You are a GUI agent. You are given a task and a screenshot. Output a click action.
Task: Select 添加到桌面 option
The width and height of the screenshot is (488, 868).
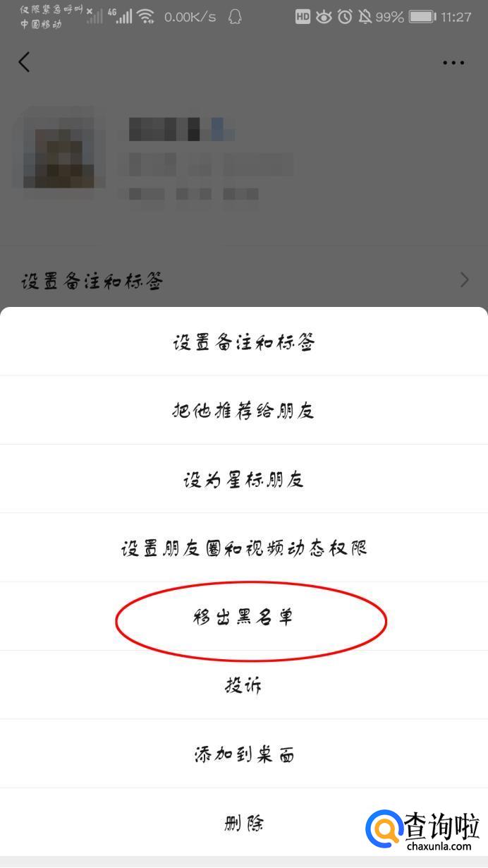pyautogui.click(x=244, y=754)
